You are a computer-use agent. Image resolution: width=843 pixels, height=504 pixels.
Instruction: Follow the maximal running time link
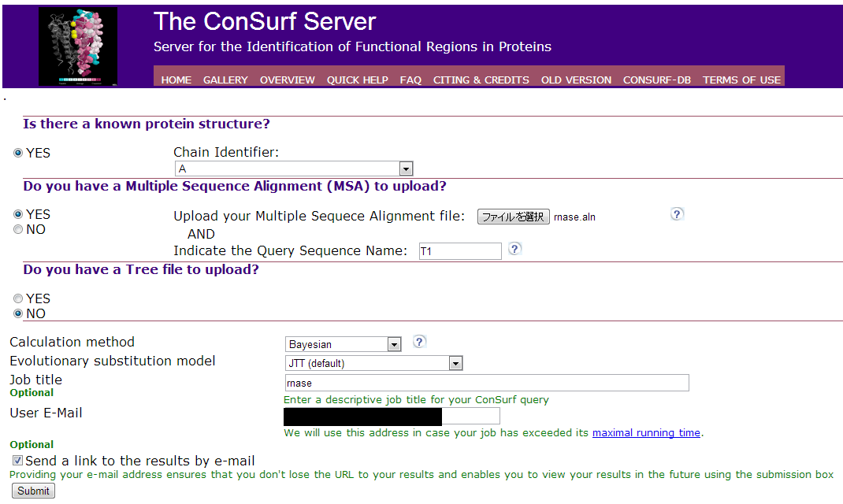point(646,432)
